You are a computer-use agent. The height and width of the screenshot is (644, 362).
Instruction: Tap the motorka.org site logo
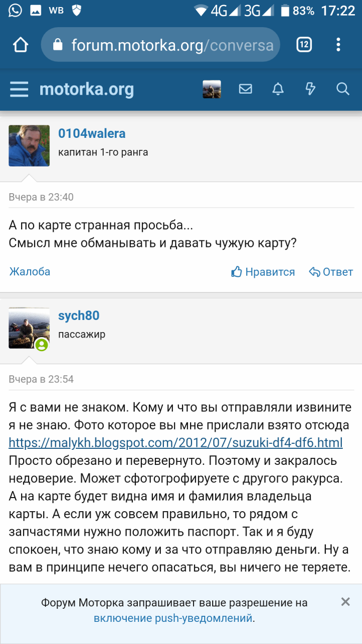[x=86, y=90]
